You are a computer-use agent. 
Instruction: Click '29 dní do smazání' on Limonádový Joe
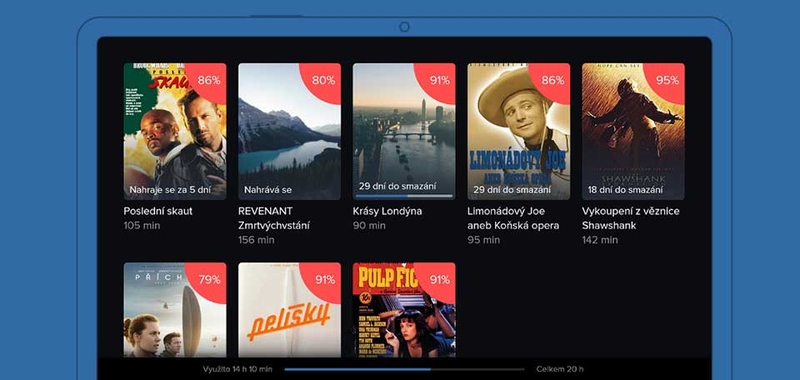tap(512, 190)
